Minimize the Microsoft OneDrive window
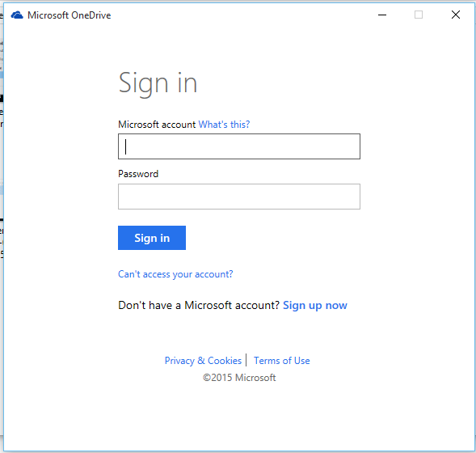 [x=382, y=15]
